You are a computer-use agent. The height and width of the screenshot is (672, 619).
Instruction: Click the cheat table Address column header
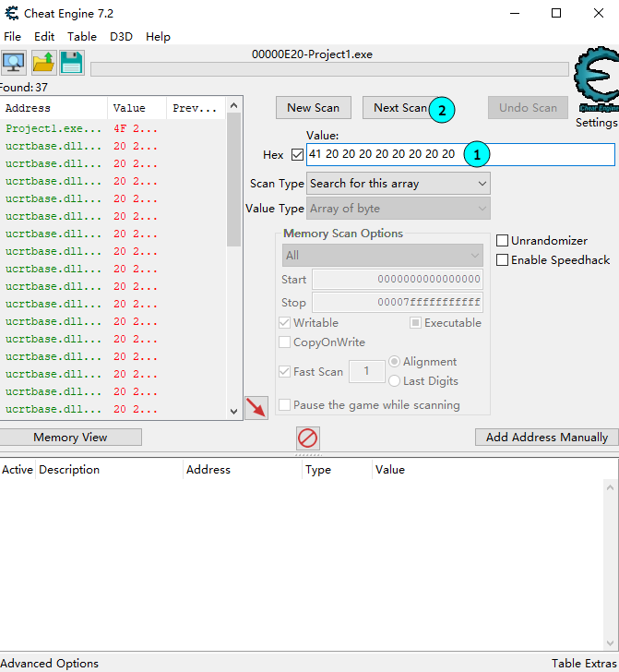[243, 470]
